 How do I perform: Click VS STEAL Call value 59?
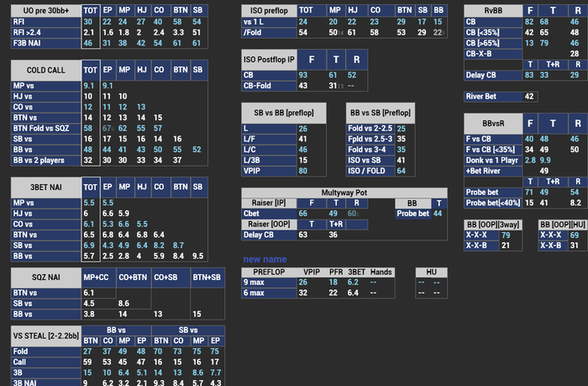tap(87, 362)
